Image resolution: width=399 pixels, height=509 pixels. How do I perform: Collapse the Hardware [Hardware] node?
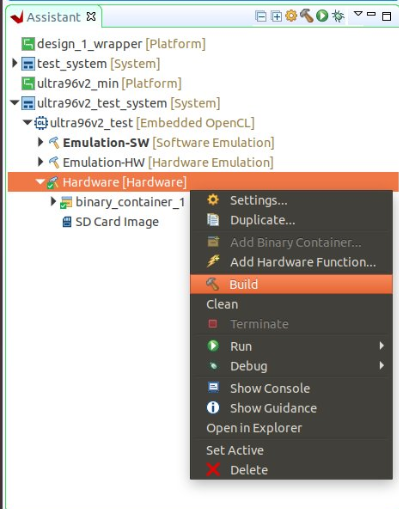[40, 182]
